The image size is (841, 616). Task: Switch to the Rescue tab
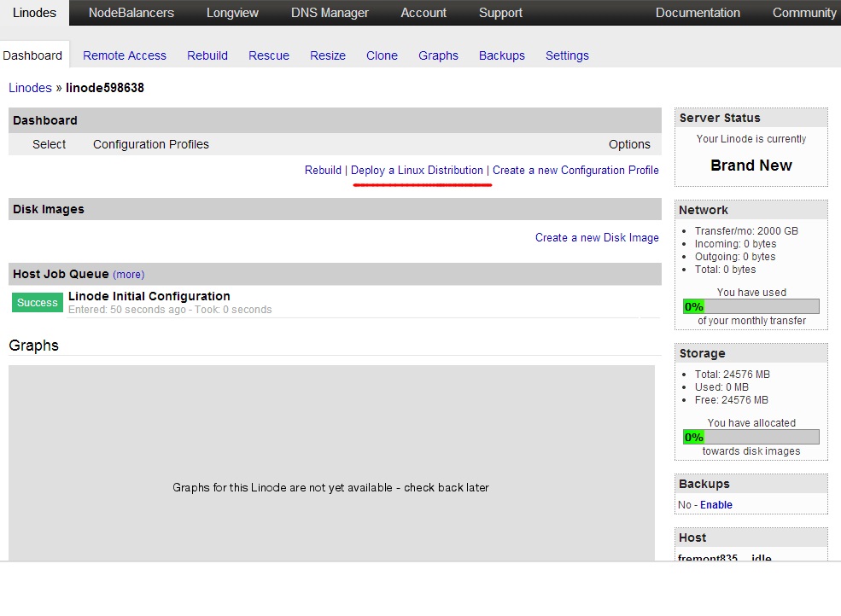point(269,55)
